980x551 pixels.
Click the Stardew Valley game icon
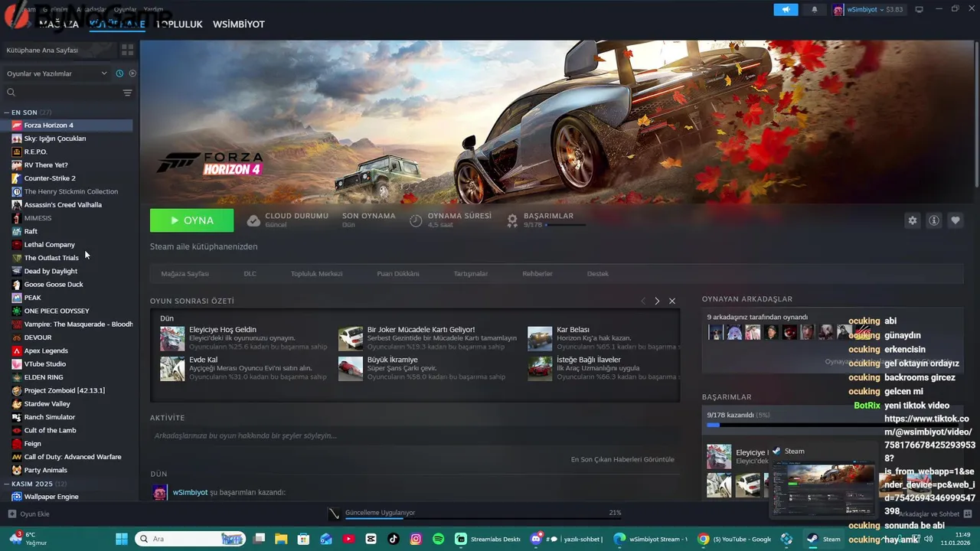pyautogui.click(x=17, y=403)
